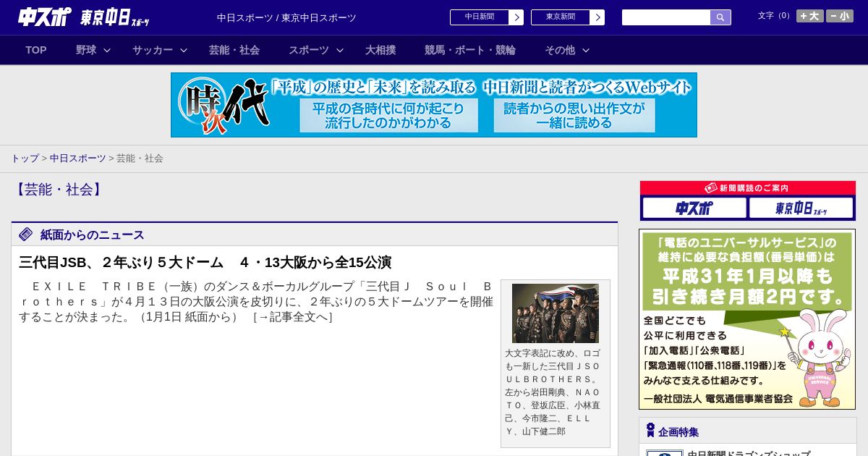Viewport: 868px width, 456px height.
Task: Click the arrow next to 中日新聞
Action: tap(516, 17)
